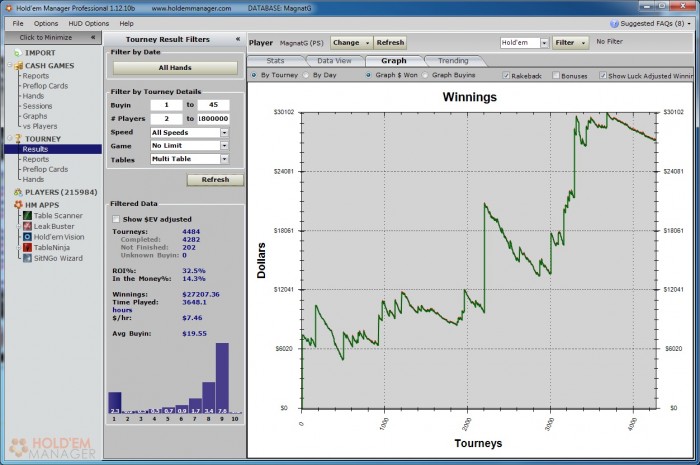
Task: Click the Tourney trophy icon
Action: point(18,139)
